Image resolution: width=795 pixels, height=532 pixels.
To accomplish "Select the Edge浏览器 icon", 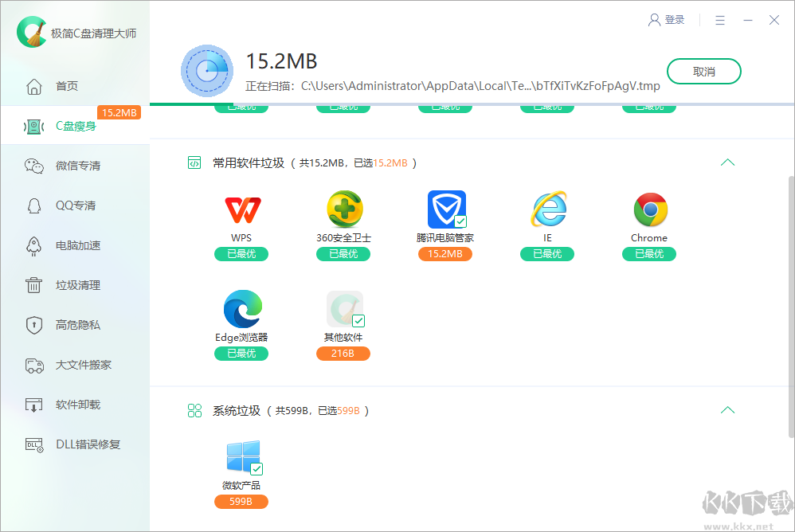I will tap(241, 309).
